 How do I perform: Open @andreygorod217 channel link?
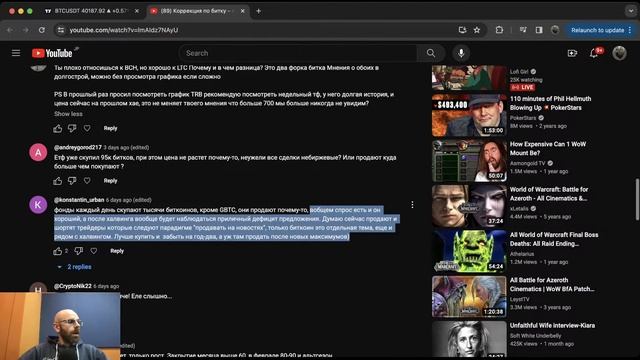(78, 147)
